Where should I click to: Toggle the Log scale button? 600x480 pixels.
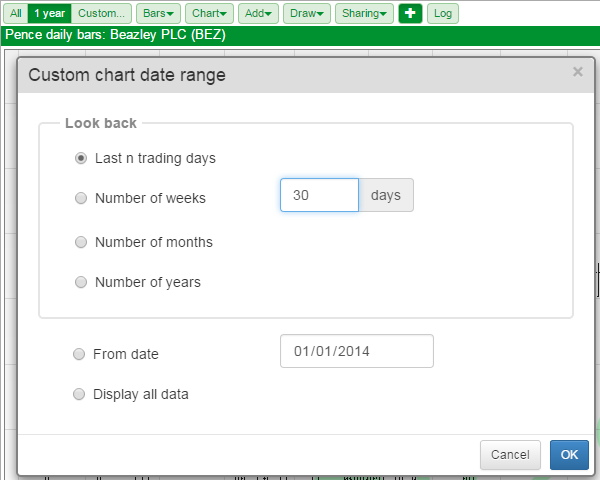(443, 13)
